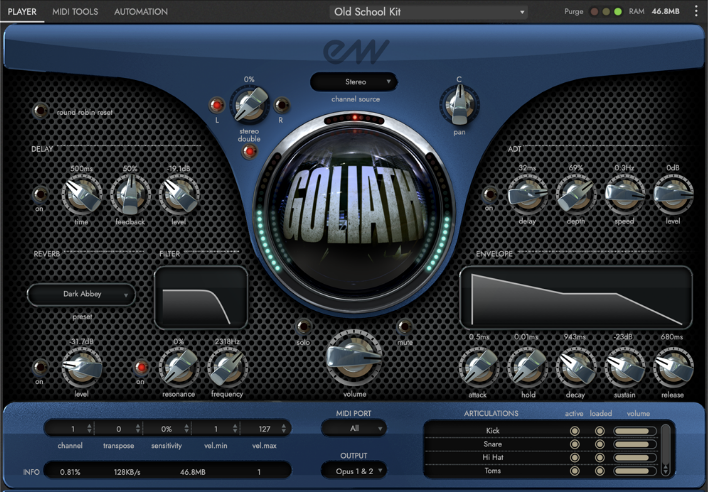Click the stereo double R button

pos(282,104)
